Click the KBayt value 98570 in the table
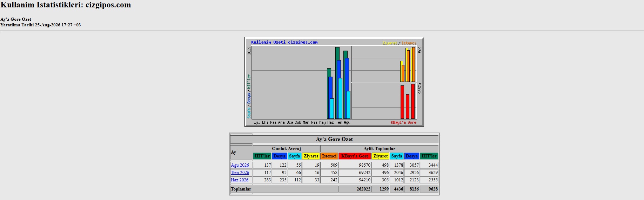 point(364,165)
